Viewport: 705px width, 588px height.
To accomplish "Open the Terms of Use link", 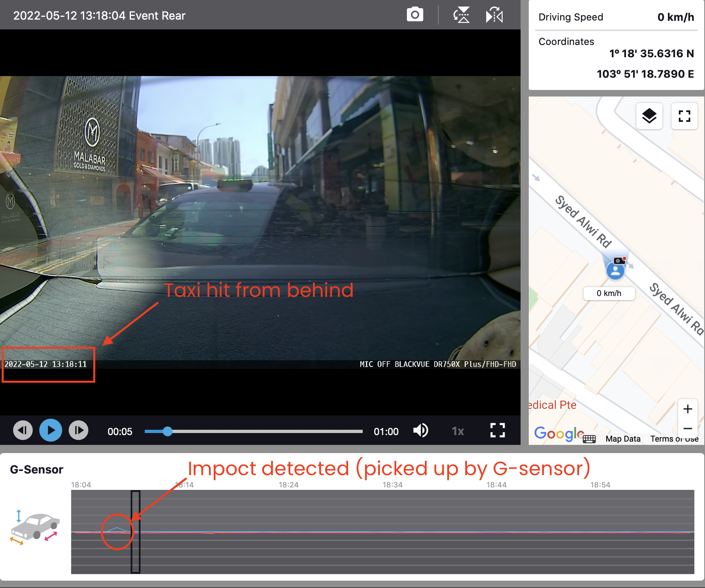I will [x=674, y=439].
